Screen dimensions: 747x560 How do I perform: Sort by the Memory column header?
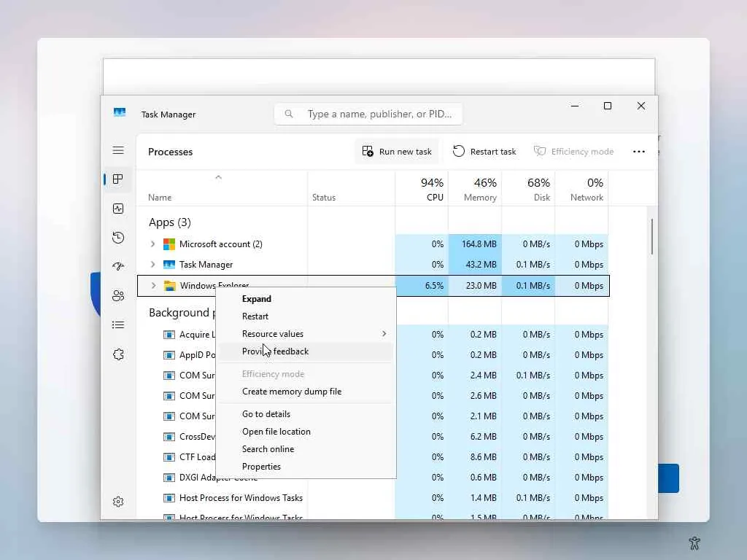click(475, 189)
